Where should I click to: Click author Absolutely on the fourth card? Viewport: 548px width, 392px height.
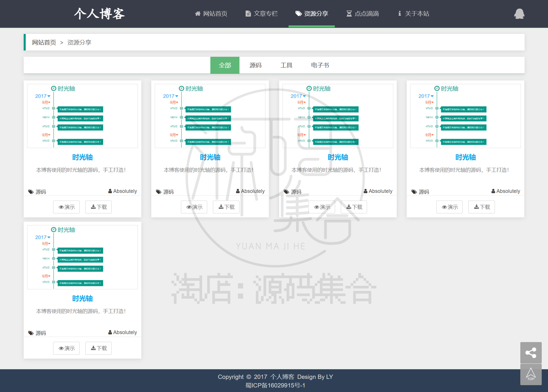(x=506, y=191)
